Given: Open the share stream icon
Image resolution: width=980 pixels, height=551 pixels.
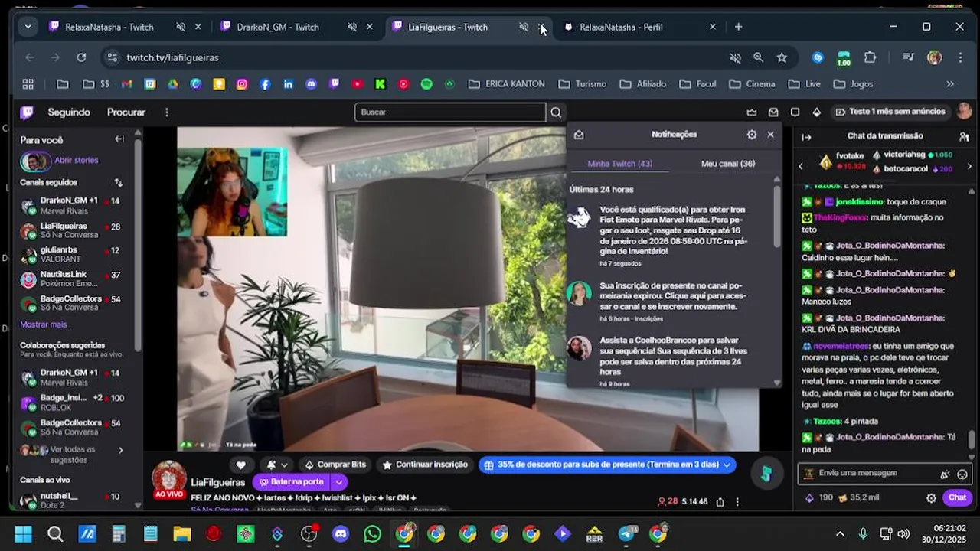Looking at the screenshot, I should coord(720,502).
